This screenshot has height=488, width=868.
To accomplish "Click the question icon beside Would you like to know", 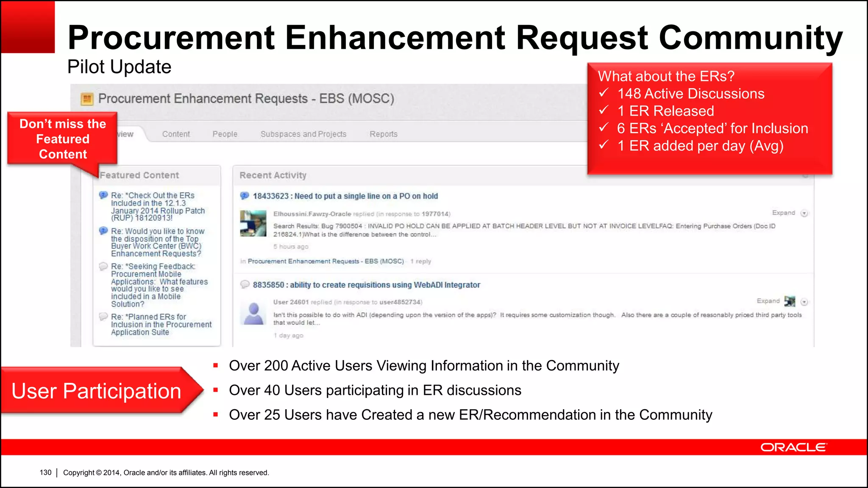I will (x=103, y=231).
